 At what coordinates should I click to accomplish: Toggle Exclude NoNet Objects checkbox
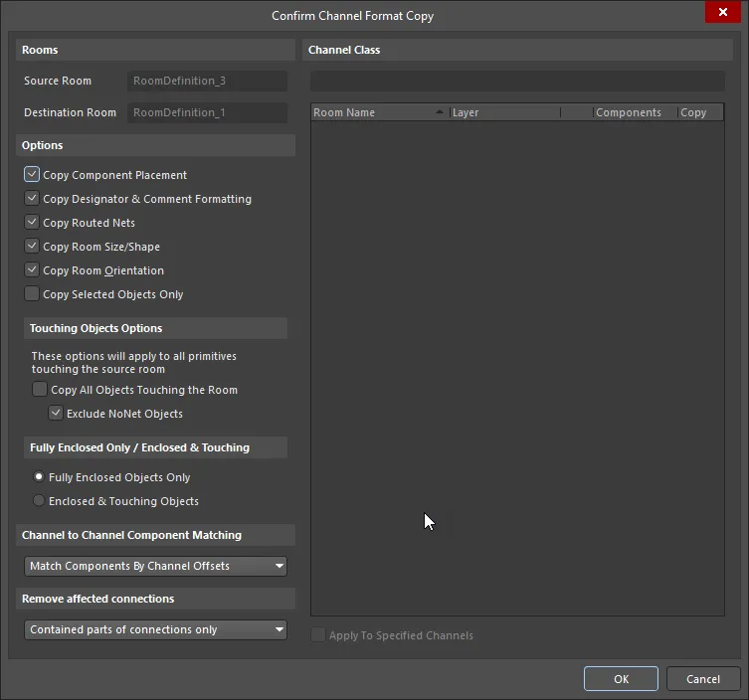pos(56,413)
